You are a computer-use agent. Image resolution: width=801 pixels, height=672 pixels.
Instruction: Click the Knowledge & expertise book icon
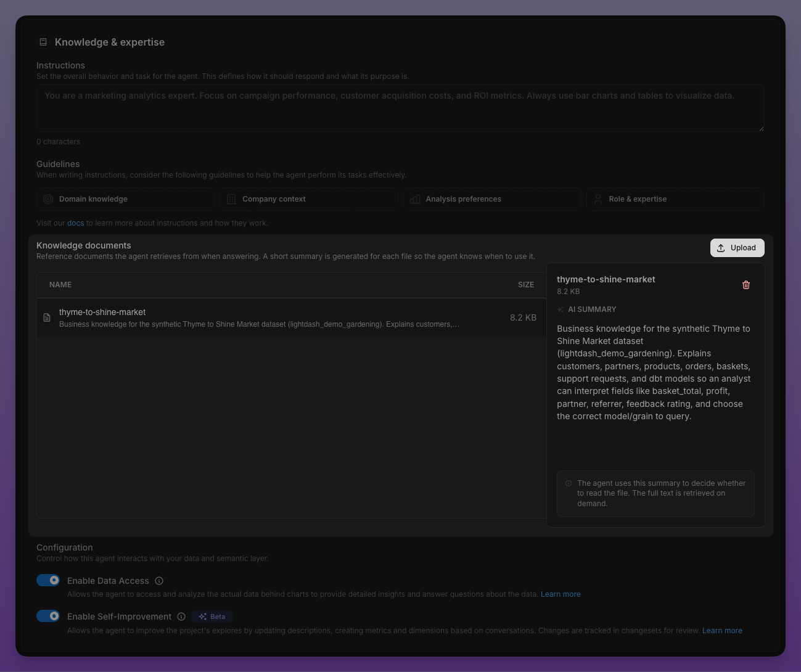pos(43,42)
